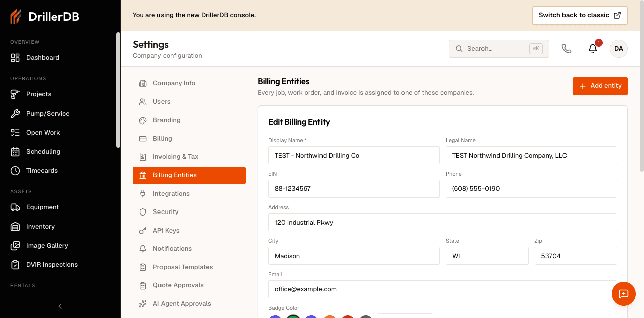Open notifications bell icon
This screenshot has height=318, width=644.
pos(593,49)
